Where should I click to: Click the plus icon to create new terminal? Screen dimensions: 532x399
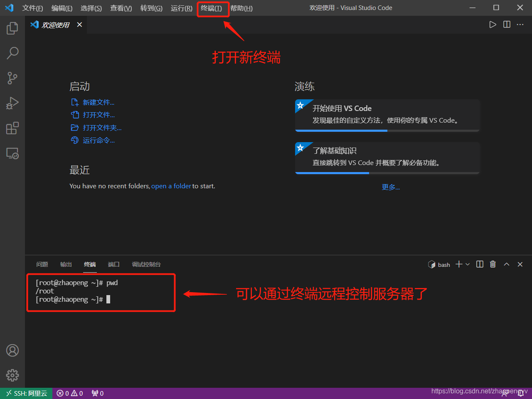[x=459, y=264]
